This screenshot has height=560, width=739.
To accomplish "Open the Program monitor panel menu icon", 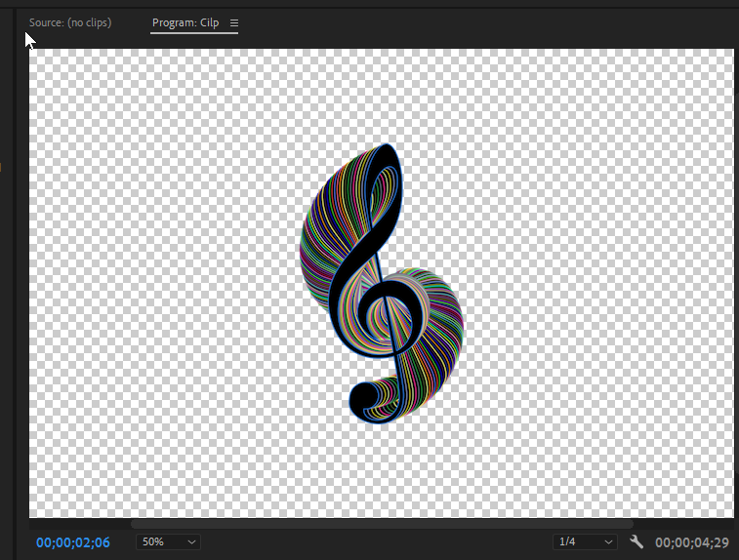I will coord(233,22).
